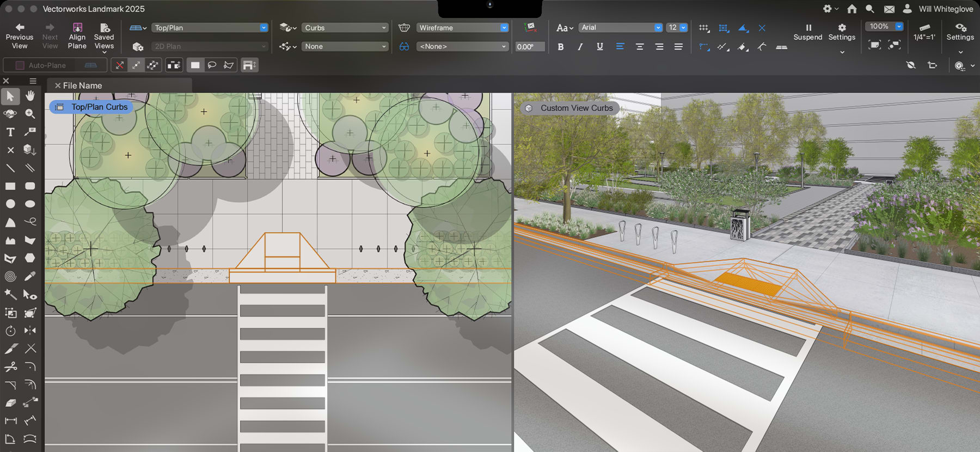This screenshot has width=980, height=452.
Task: Pick the Spiral tool
Action: coord(10,276)
